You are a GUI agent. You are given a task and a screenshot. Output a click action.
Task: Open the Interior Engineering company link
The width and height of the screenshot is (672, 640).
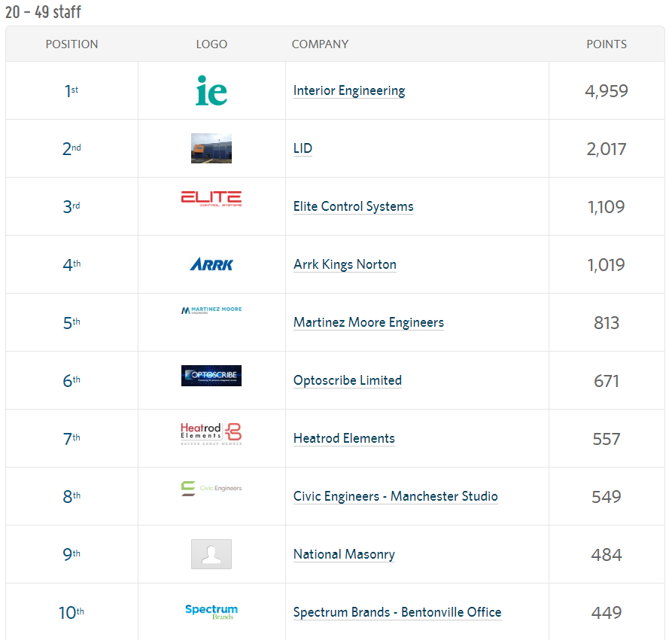tap(349, 90)
